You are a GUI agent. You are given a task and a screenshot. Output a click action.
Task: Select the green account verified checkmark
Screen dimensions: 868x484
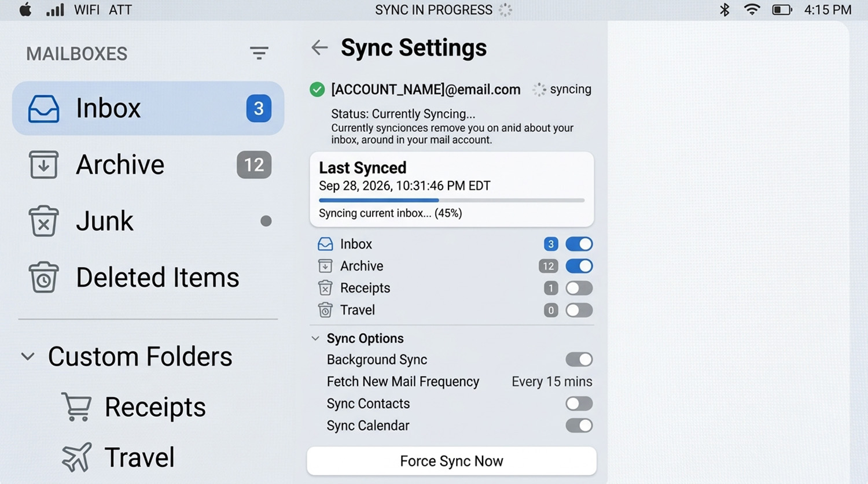point(317,89)
